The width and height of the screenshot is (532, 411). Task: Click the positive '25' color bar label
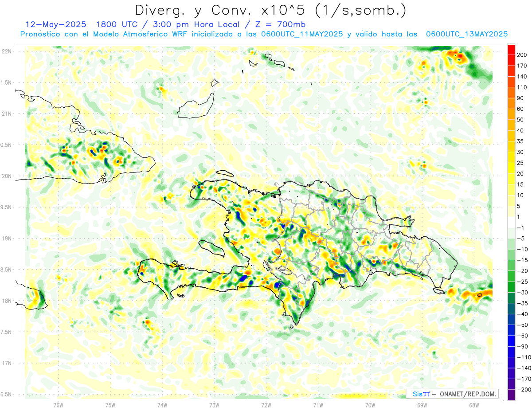click(520, 163)
